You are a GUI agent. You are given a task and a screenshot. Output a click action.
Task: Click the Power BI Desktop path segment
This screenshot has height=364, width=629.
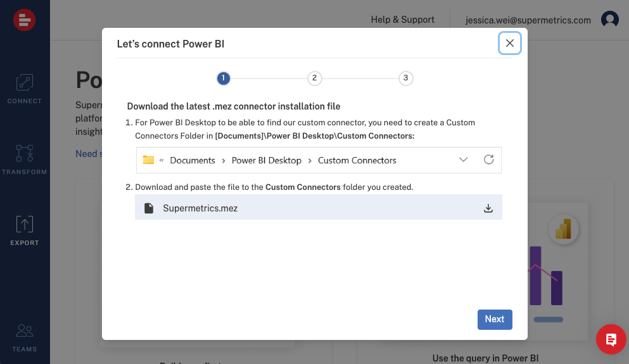click(x=267, y=160)
